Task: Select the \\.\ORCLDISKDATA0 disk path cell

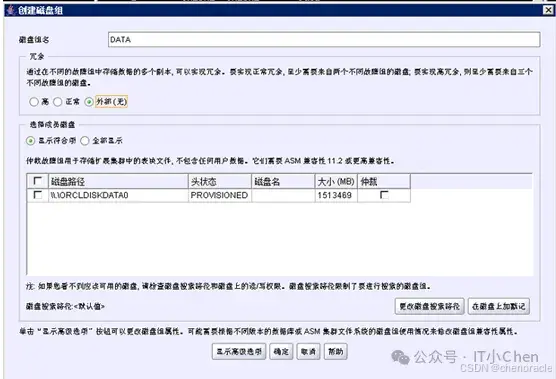Action: 118,195
